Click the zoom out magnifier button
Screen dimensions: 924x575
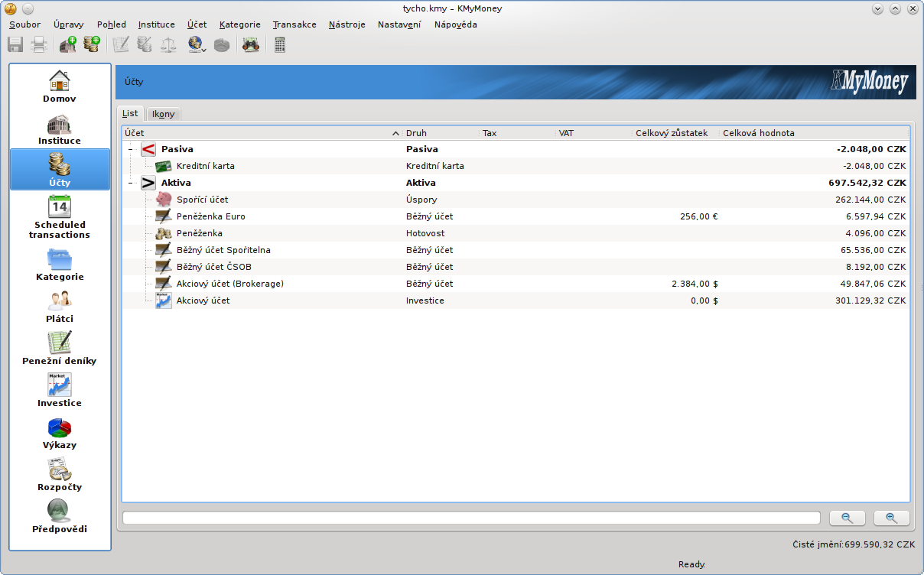(x=848, y=518)
